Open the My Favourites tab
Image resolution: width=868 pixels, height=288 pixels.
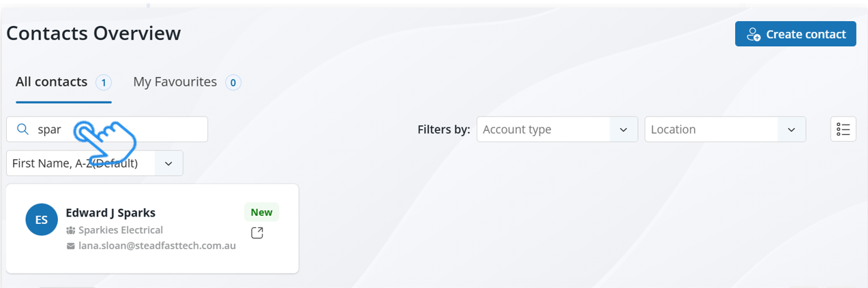tap(175, 82)
